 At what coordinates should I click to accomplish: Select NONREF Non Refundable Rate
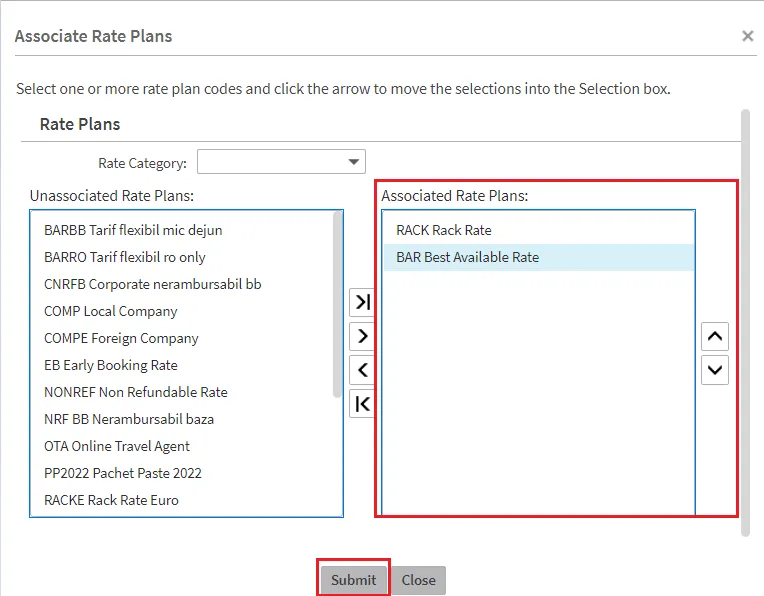coord(136,392)
